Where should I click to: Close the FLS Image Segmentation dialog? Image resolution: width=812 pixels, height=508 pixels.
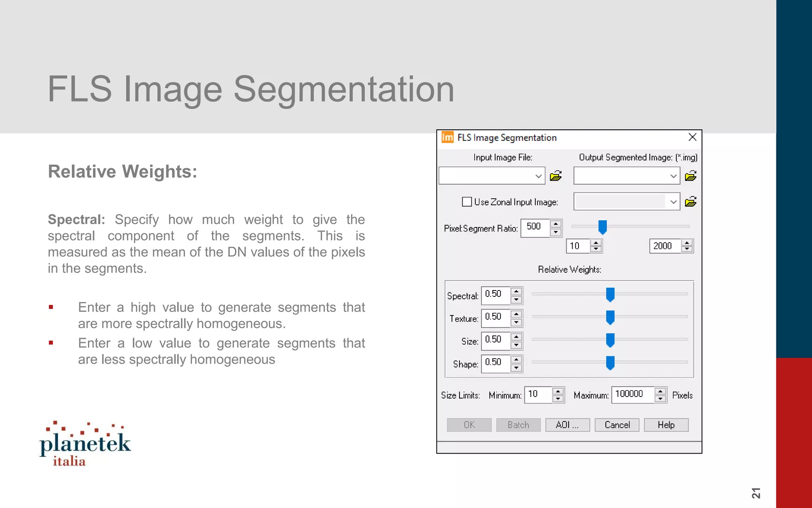692,137
